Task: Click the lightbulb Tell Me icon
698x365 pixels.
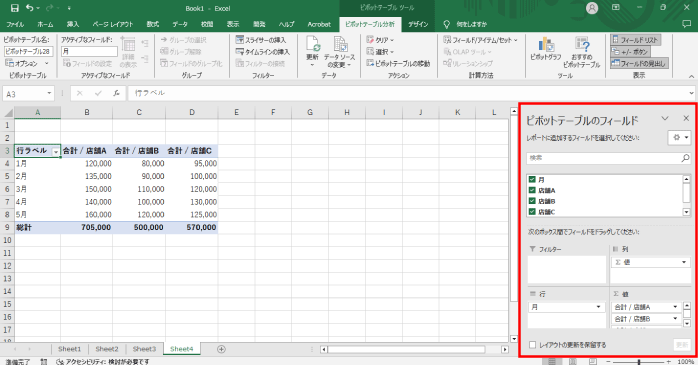Action: [x=446, y=24]
